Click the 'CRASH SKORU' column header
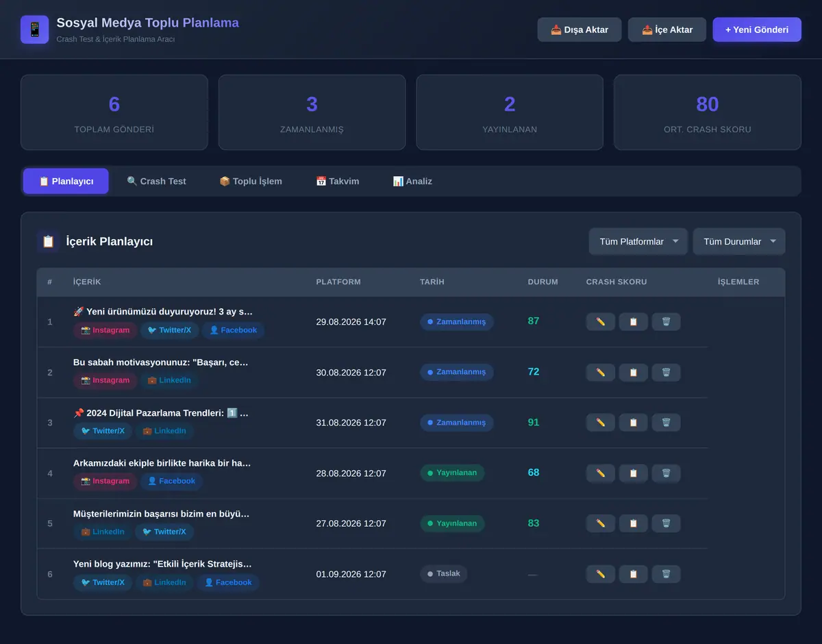Image resolution: width=822 pixels, height=644 pixels. click(616, 282)
